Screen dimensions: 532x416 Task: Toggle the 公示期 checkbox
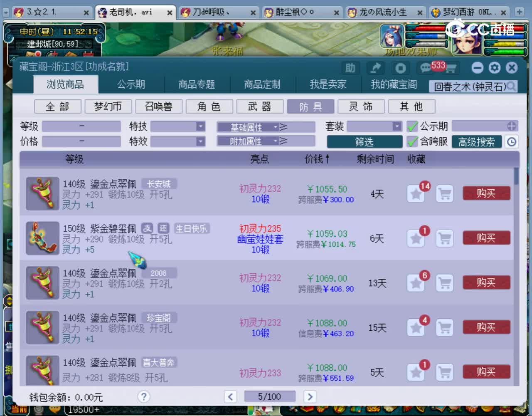coord(412,126)
